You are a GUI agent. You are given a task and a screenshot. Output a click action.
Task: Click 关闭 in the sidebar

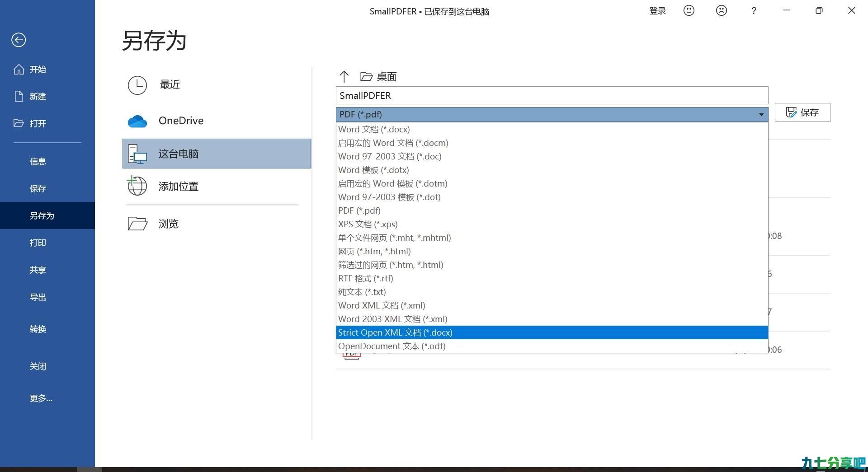(38, 366)
